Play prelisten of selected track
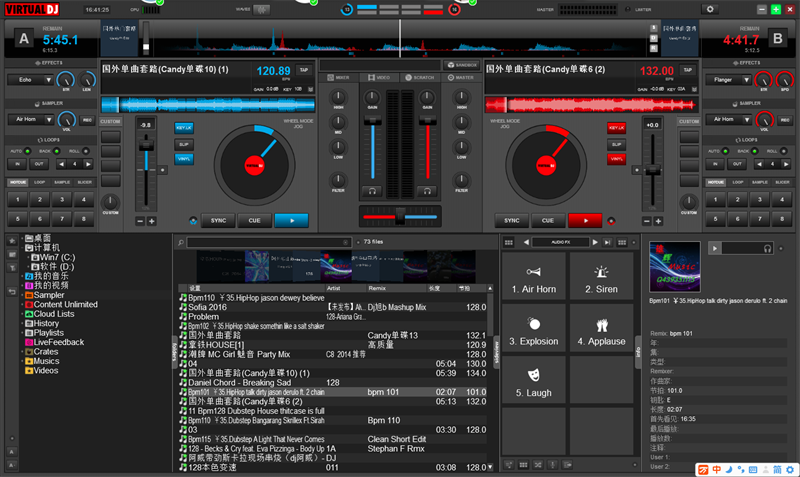The height and width of the screenshot is (477, 800). pyautogui.click(x=715, y=248)
